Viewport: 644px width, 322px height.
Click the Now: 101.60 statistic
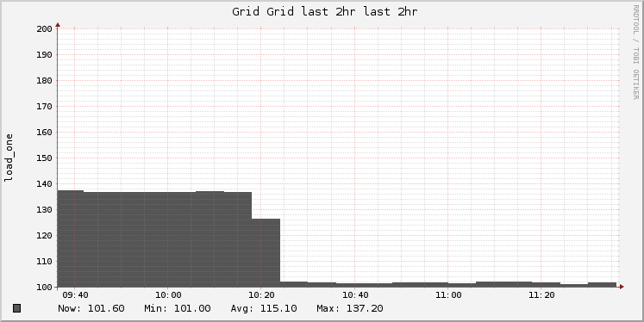tap(91, 308)
